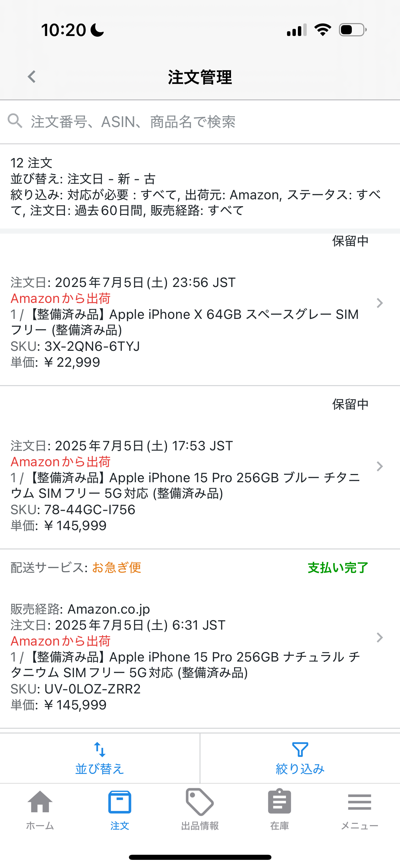400x868 pixels.
Task: Tap the 並び替え sort arrows icon
Action: (100, 749)
